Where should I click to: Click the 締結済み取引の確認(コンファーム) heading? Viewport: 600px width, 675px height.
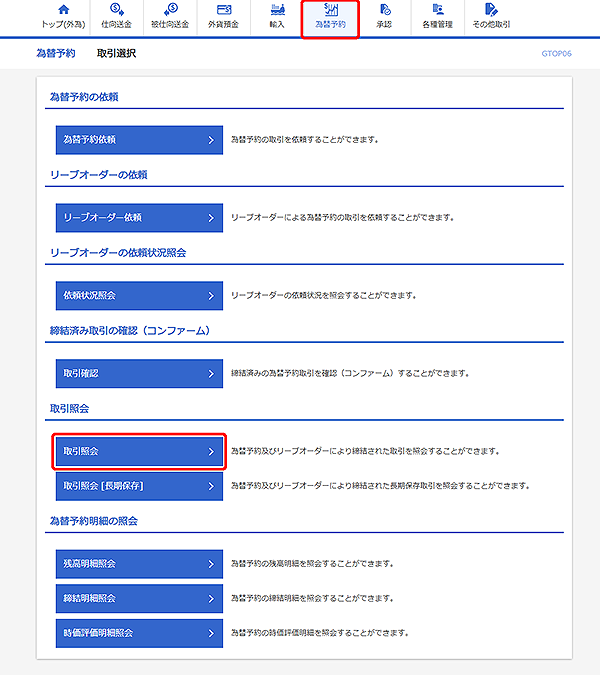coord(130,331)
